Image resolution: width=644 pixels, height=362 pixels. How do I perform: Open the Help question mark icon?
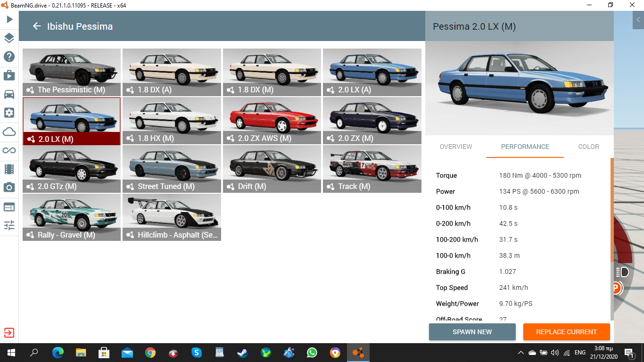(9, 57)
